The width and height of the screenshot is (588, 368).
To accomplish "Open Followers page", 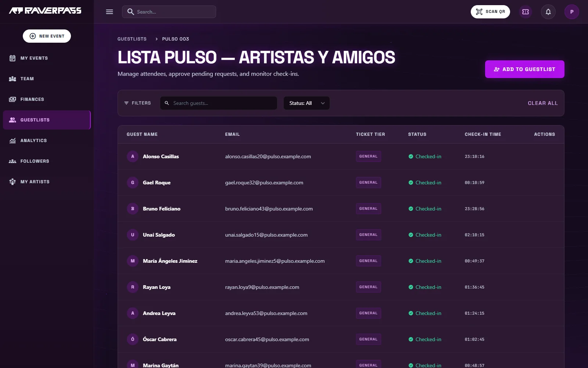I will [47, 161].
